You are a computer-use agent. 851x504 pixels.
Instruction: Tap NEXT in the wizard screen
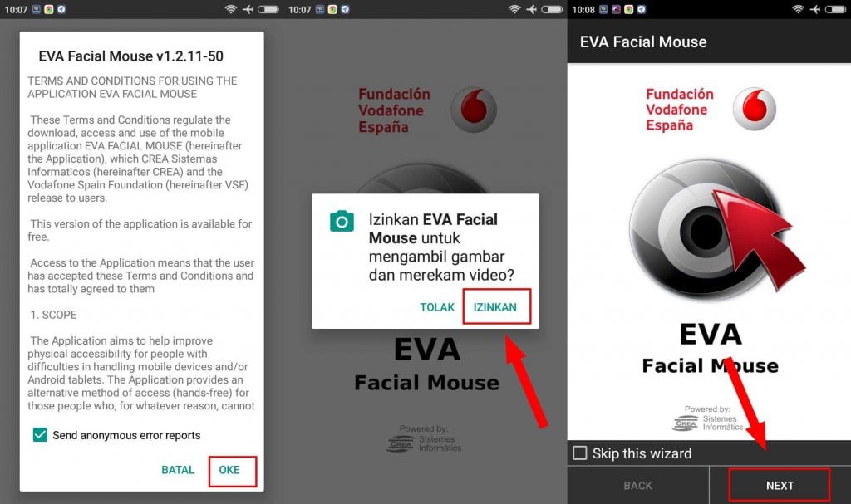click(x=780, y=485)
